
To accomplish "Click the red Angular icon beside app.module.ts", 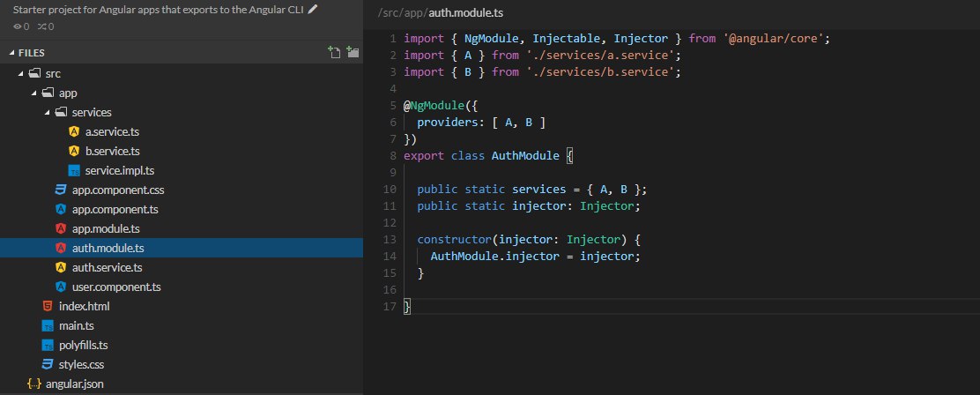I will pos(61,229).
